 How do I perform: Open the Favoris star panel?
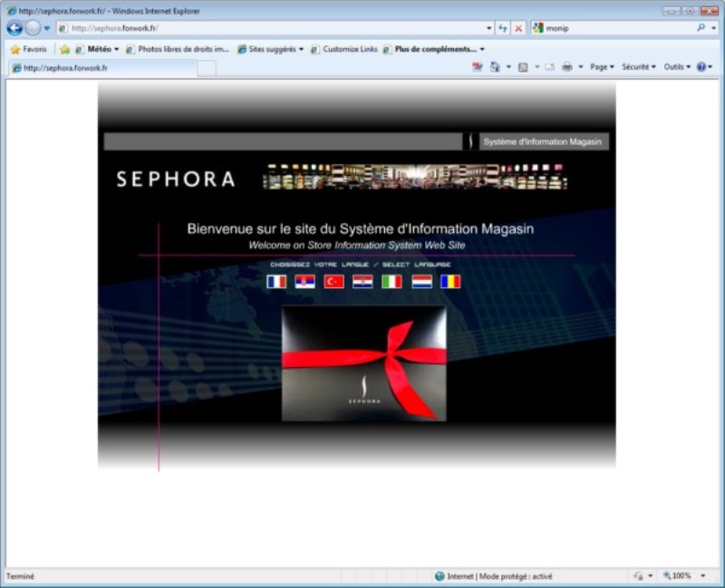pyautogui.click(x=29, y=49)
